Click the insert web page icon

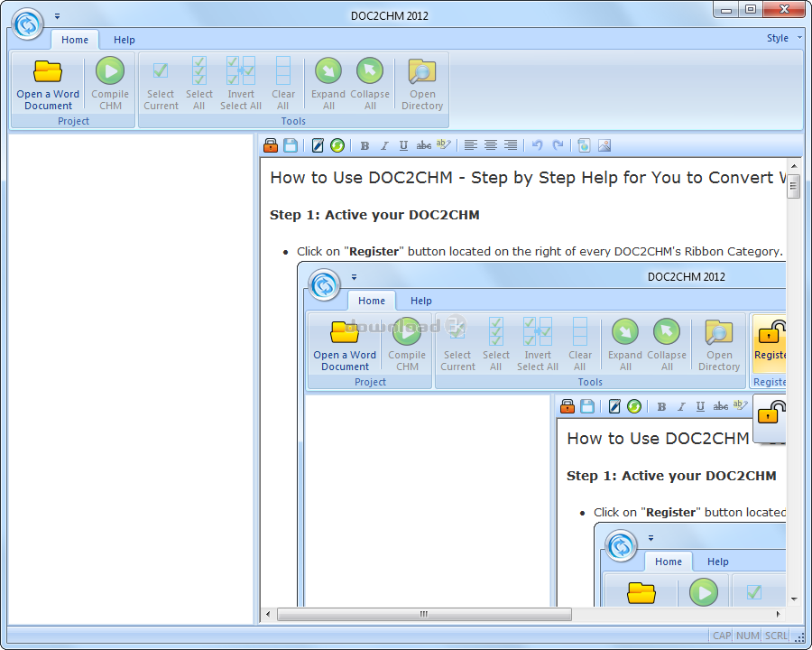click(584, 145)
